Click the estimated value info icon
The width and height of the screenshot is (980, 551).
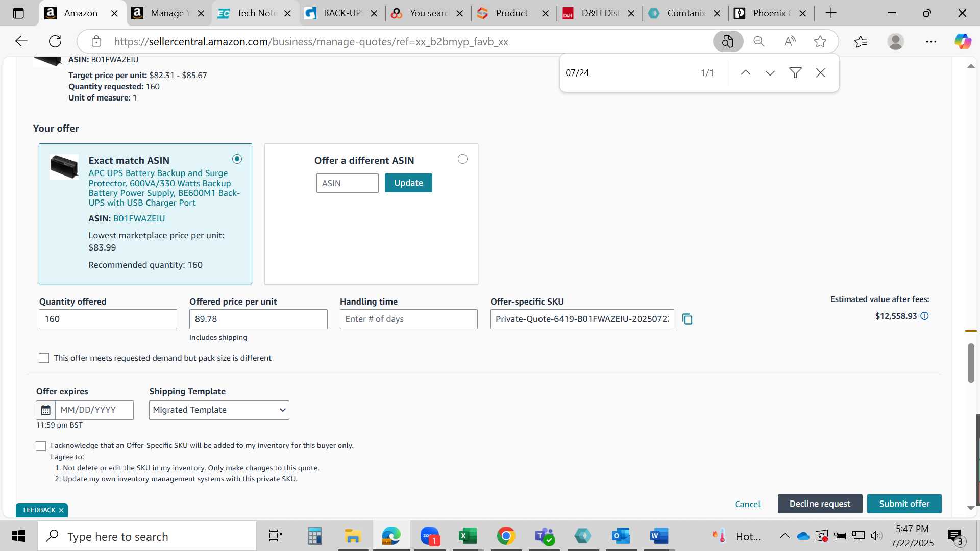pyautogui.click(x=924, y=316)
